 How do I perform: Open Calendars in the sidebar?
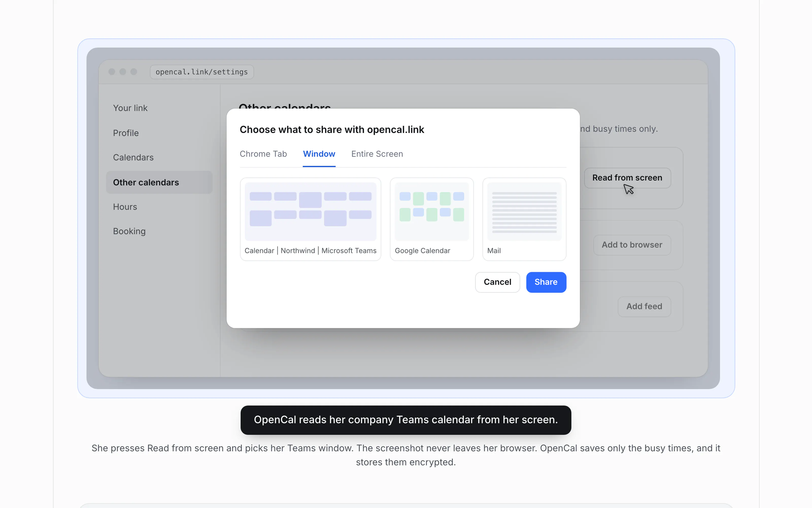(159, 157)
